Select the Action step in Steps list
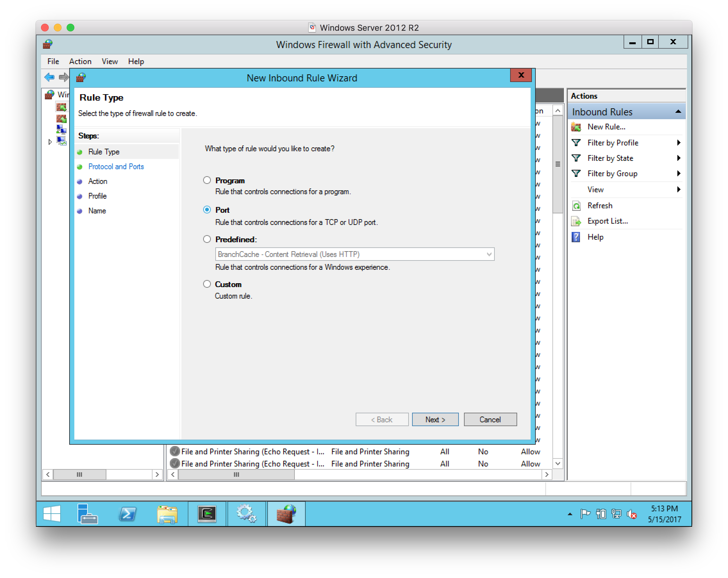Screen dimensions: 728x578 coord(98,181)
